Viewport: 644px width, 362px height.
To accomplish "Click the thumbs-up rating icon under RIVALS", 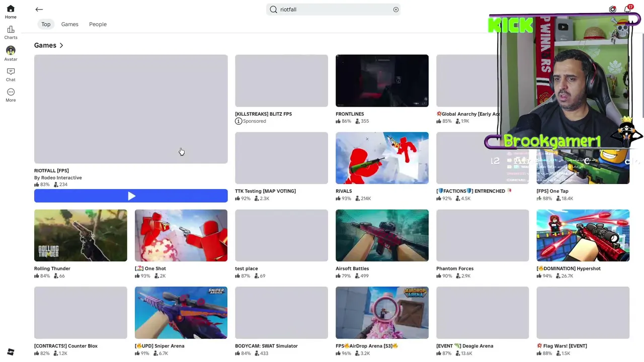I will pos(338,198).
